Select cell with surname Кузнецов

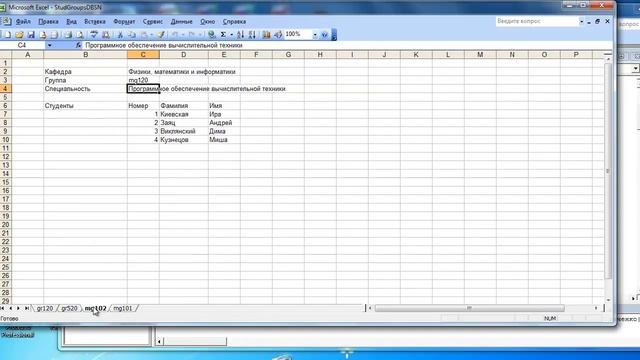coord(184,140)
